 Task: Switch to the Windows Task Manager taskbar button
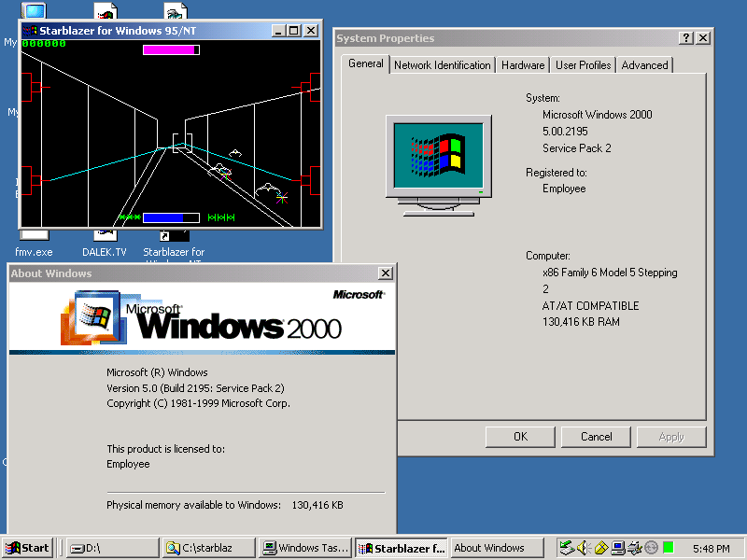(305, 548)
